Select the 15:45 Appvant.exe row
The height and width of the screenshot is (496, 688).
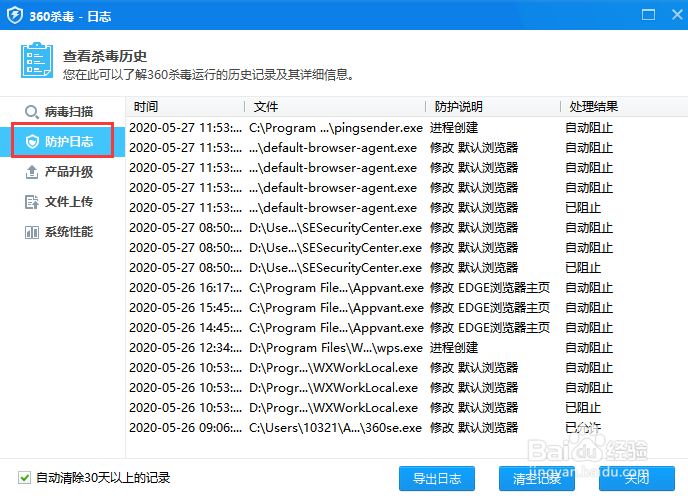pyautogui.click(x=407, y=308)
